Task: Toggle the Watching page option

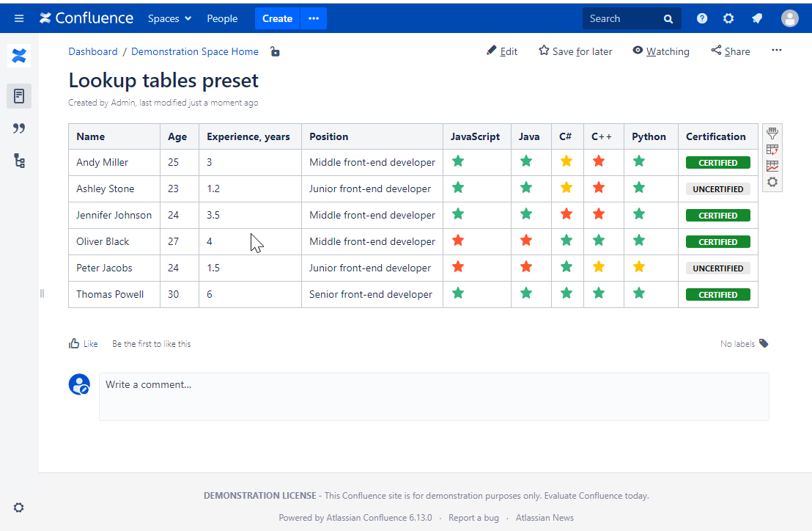Action: coord(660,51)
